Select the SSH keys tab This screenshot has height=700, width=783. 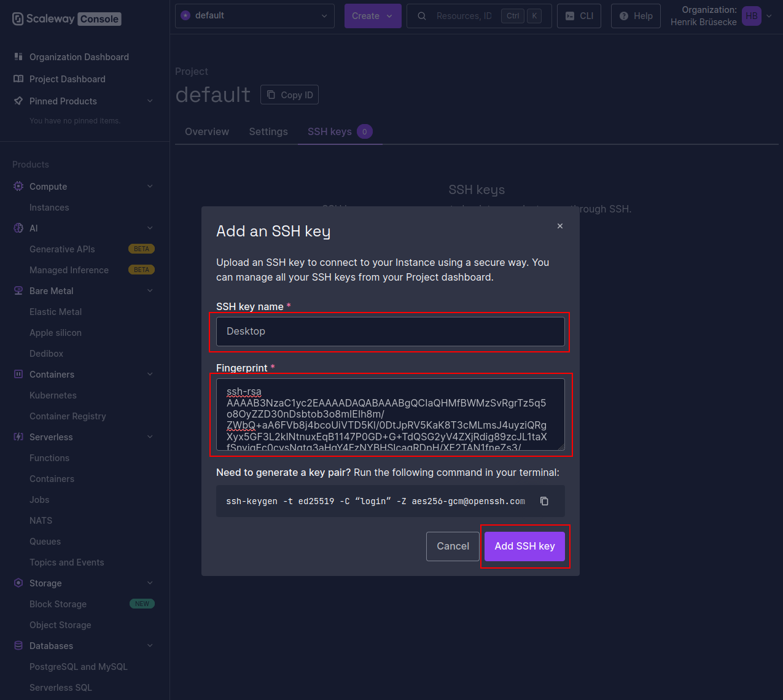click(x=340, y=131)
